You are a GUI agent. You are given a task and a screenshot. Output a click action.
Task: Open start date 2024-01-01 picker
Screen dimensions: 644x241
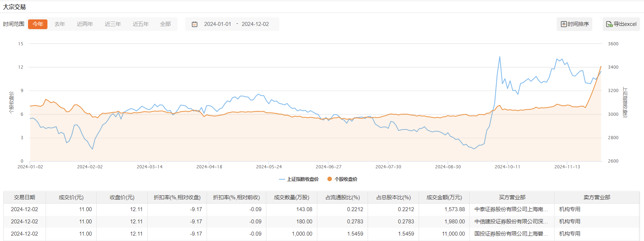[217, 24]
